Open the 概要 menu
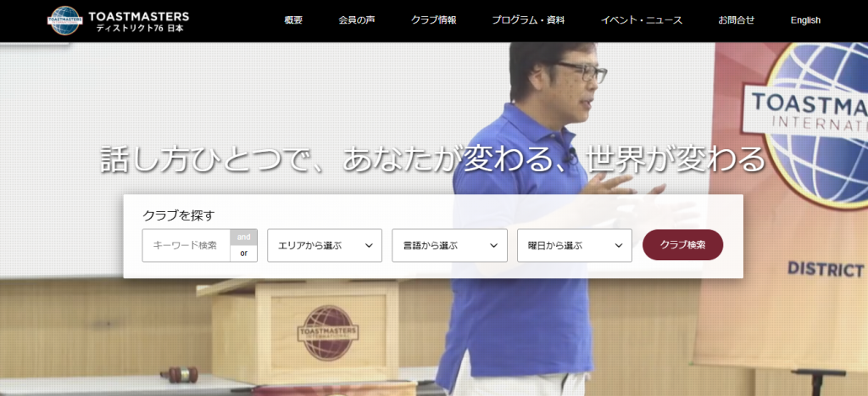This screenshot has width=868, height=396. point(293,20)
